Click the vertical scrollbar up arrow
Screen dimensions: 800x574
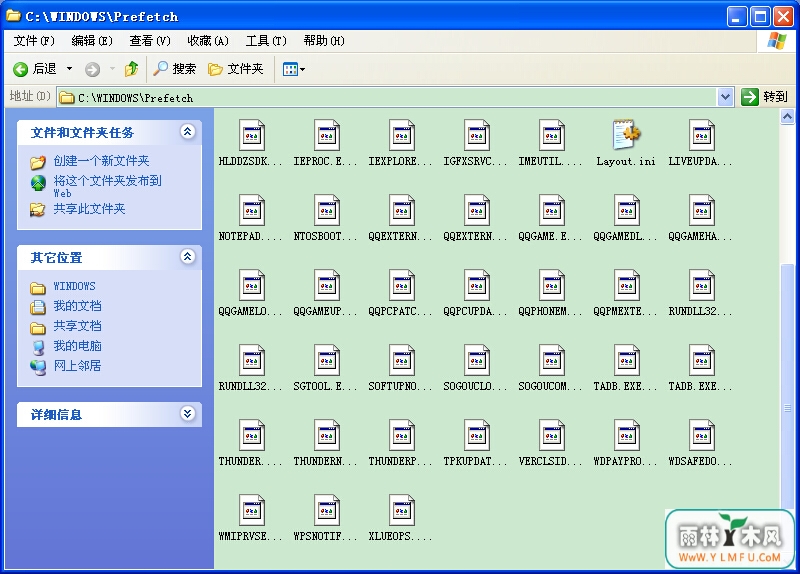(x=787, y=117)
